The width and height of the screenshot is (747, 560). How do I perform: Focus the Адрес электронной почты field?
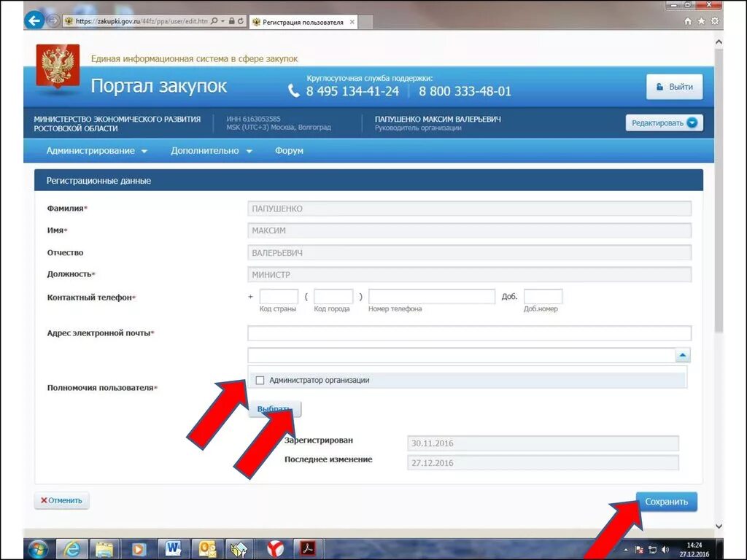(469, 333)
